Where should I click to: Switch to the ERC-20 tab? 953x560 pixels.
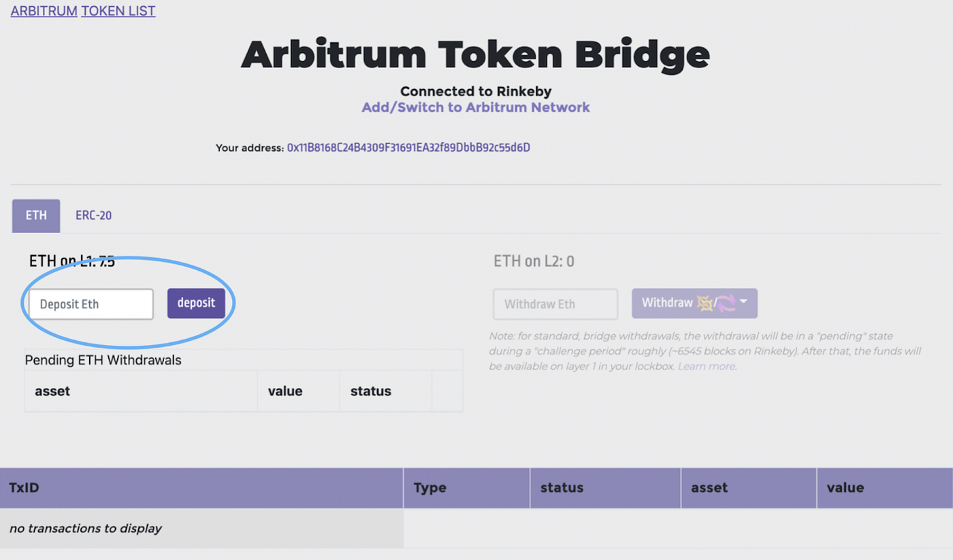(93, 216)
